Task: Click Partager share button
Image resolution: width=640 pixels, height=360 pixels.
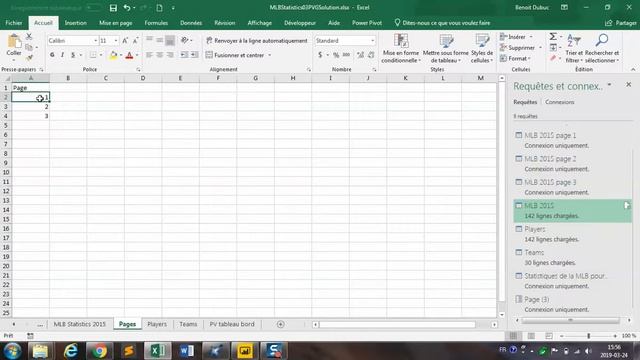Action: pos(620,23)
